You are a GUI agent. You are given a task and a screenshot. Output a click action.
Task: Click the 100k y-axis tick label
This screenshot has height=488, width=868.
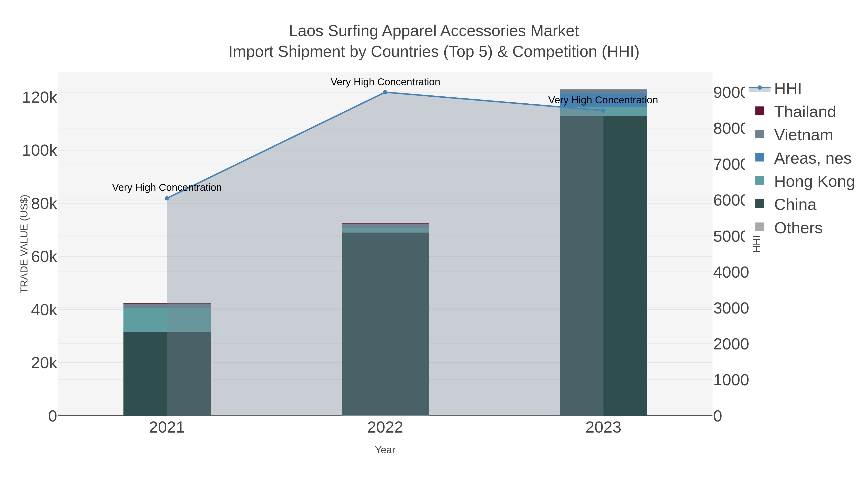coord(40,151)
